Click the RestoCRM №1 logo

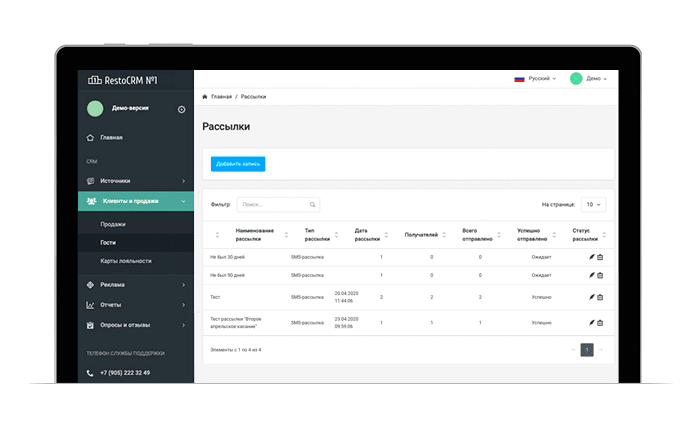[124, 79]
